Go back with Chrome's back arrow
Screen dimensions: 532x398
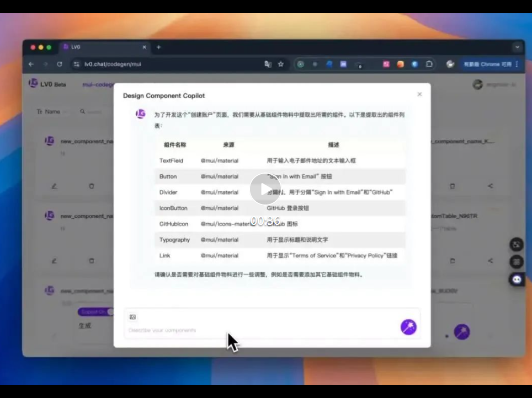point(31,64)
